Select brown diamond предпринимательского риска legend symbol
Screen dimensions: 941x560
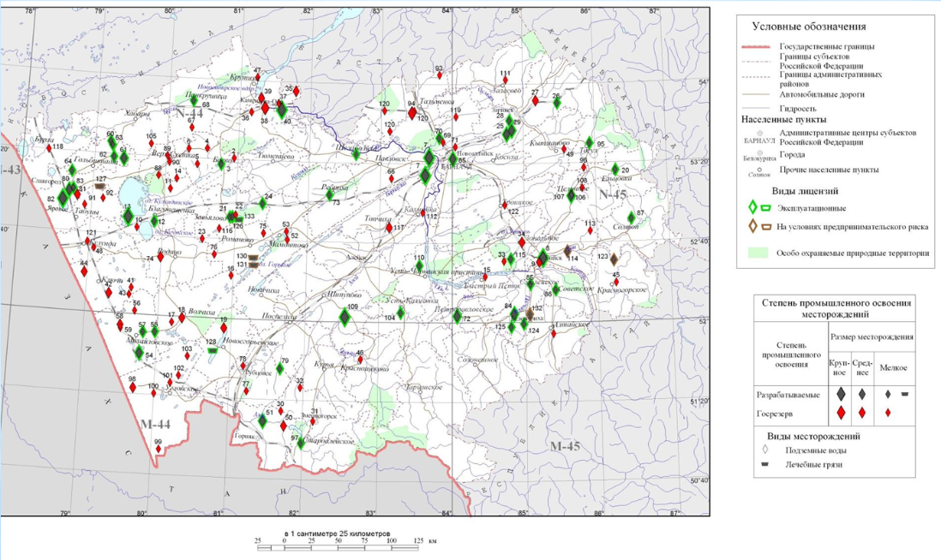pyautogui.click(x=752, y=226)
